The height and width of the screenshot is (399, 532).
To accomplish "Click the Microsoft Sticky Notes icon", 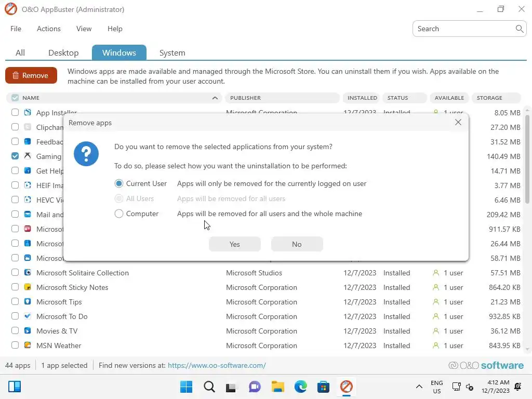I will pos(28,287).
